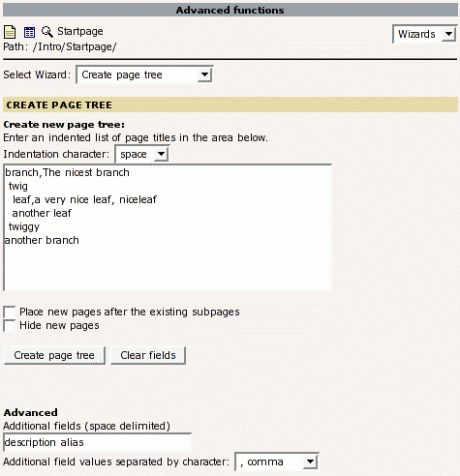Click the path /Intro/Startpage/ text

(75, 46)
